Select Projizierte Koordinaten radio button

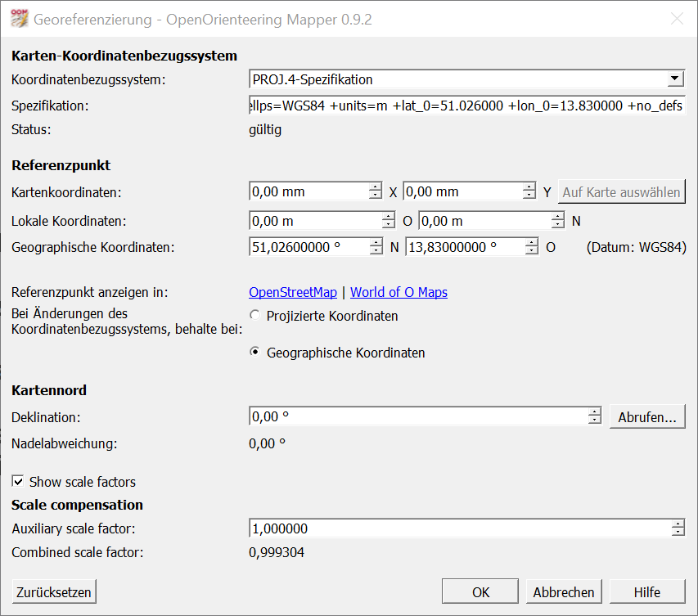tap(256, 316)
